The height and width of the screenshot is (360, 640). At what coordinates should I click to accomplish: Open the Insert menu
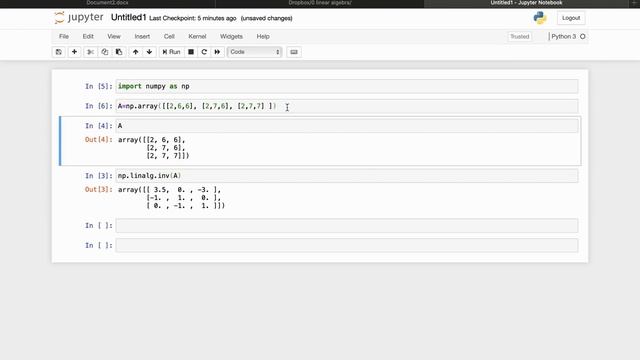pyautogui.click(x=142, y=36)
